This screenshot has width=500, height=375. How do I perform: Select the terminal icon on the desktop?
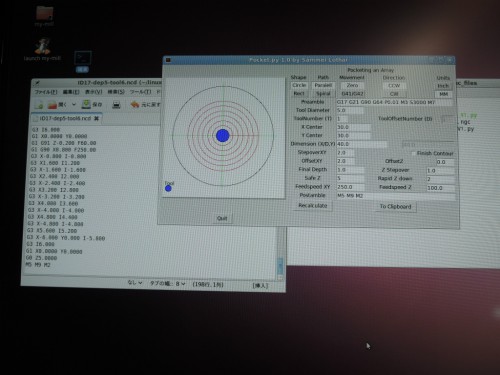(x=83, y=59)
